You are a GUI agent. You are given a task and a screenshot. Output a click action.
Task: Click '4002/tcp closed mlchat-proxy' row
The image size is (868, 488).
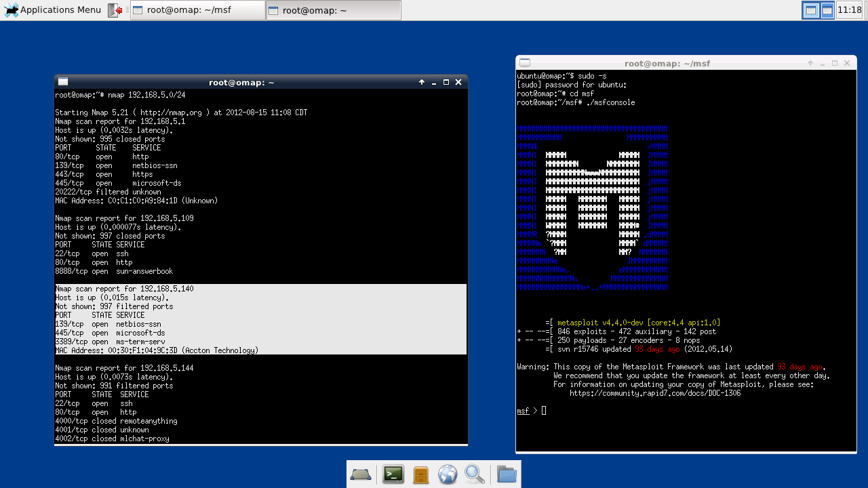tap(112, 439)
